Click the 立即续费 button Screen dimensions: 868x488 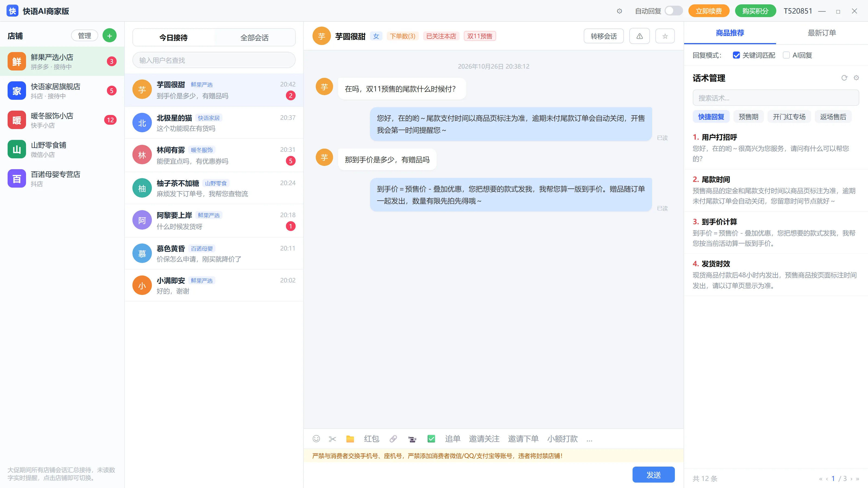(x=709, y=11)
